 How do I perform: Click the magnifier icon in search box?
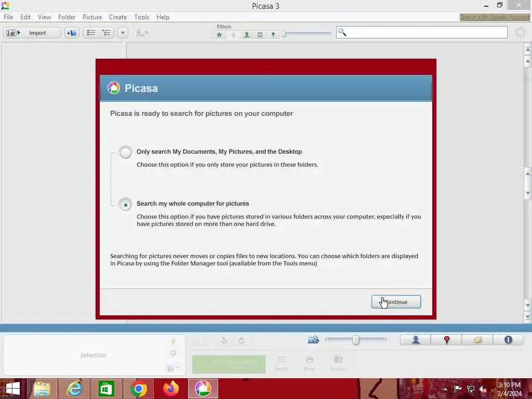[342, 32]
